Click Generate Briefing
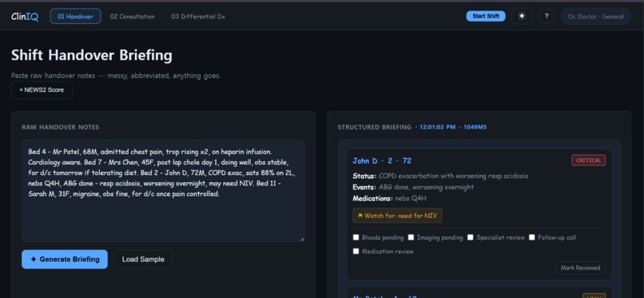644x298 pixels. pos(65,260)
